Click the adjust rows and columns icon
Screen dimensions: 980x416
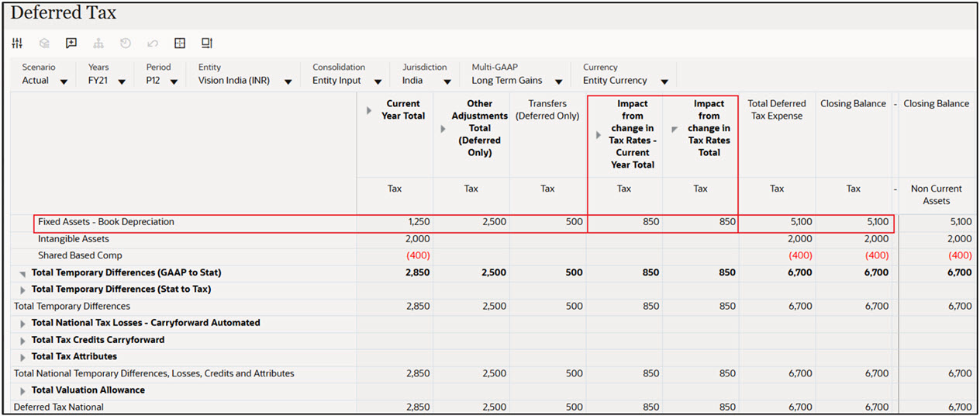point(207,43)
